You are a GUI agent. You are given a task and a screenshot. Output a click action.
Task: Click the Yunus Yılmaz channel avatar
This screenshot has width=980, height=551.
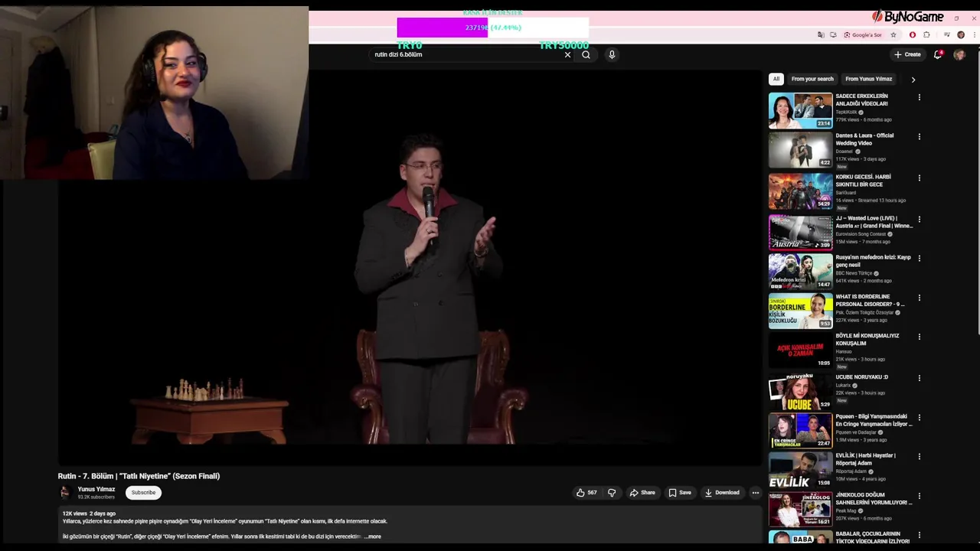66,493
